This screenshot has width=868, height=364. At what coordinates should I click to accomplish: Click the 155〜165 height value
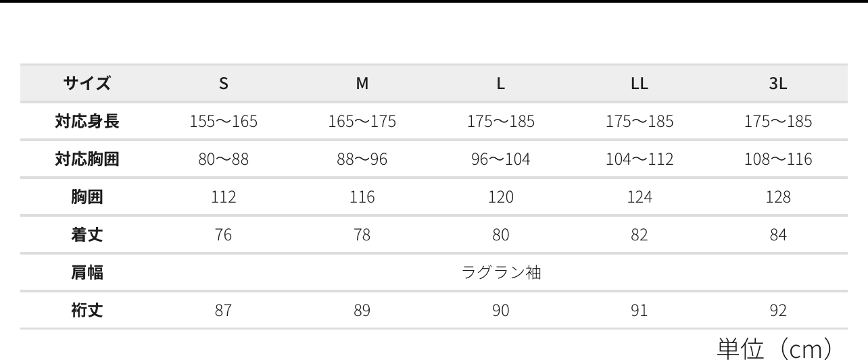tap(224, 122)
